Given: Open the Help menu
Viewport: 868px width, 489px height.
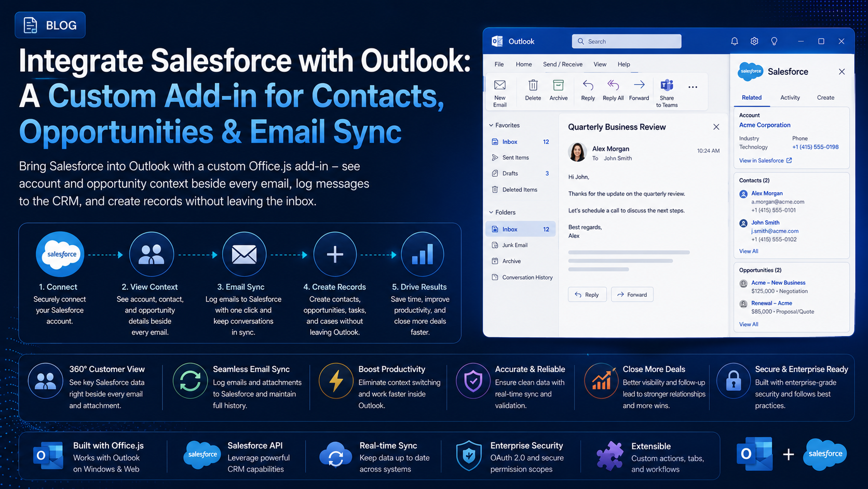Looking at the screenshot, I should 623,64.
